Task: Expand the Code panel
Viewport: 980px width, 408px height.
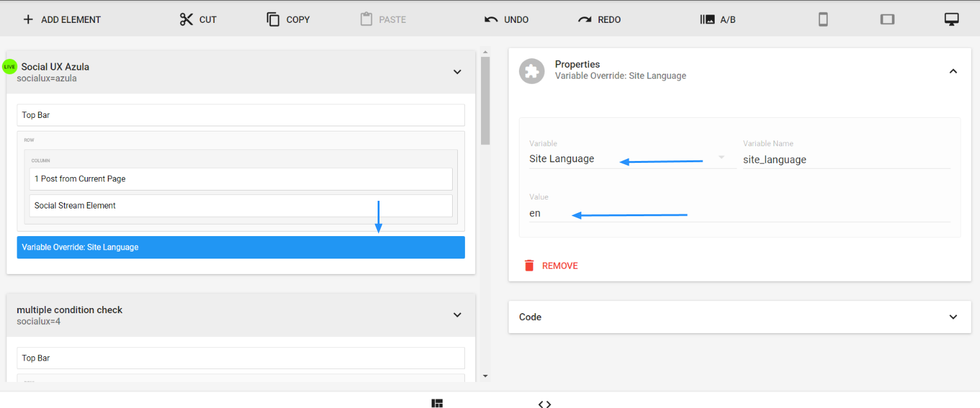Action: 952,317
